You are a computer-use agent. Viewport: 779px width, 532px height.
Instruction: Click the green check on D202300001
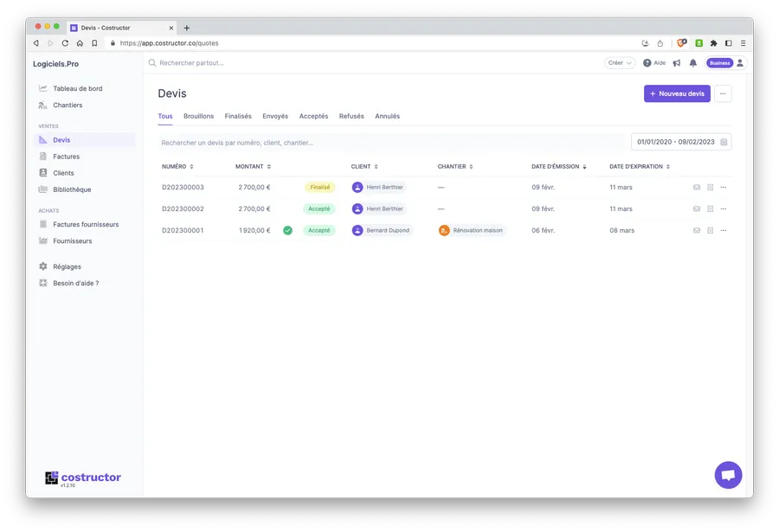(x=287, y=230)
